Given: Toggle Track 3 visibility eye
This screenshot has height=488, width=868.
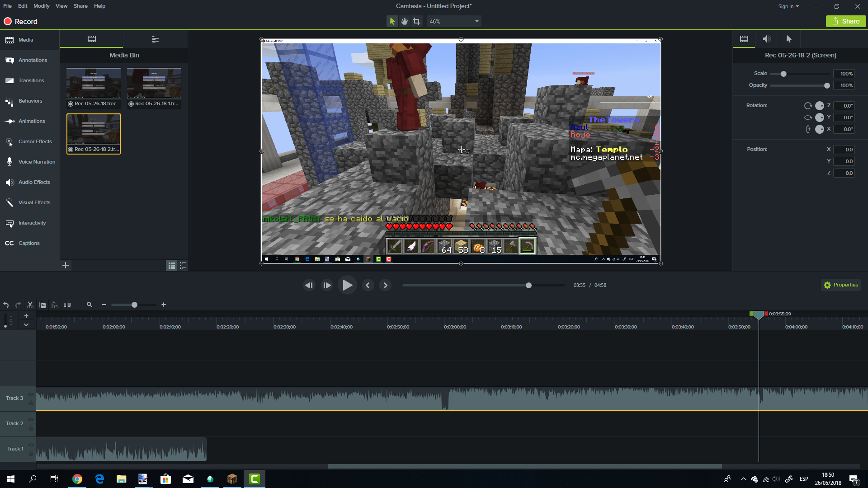Looking at the screenshot, I should 31,394.
